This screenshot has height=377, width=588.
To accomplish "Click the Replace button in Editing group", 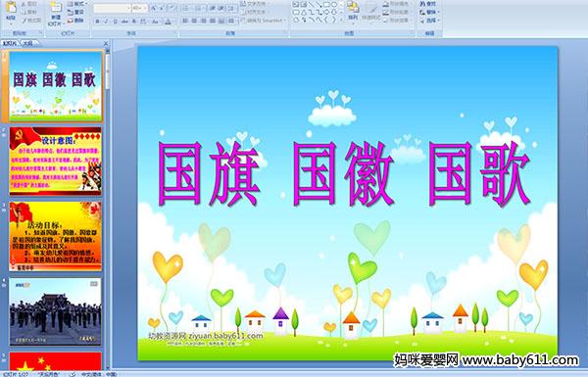I will pyautogui.click(x=429, y=12).
